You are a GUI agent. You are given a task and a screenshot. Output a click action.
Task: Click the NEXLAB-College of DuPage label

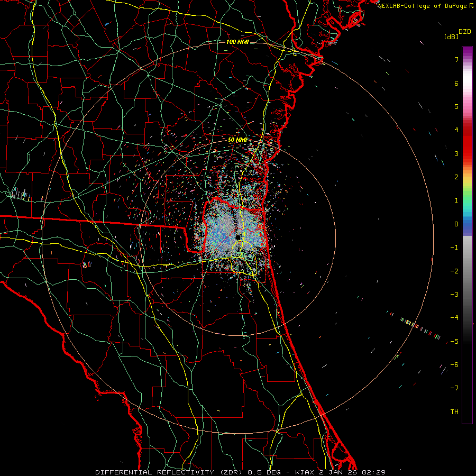coord(426,6)
